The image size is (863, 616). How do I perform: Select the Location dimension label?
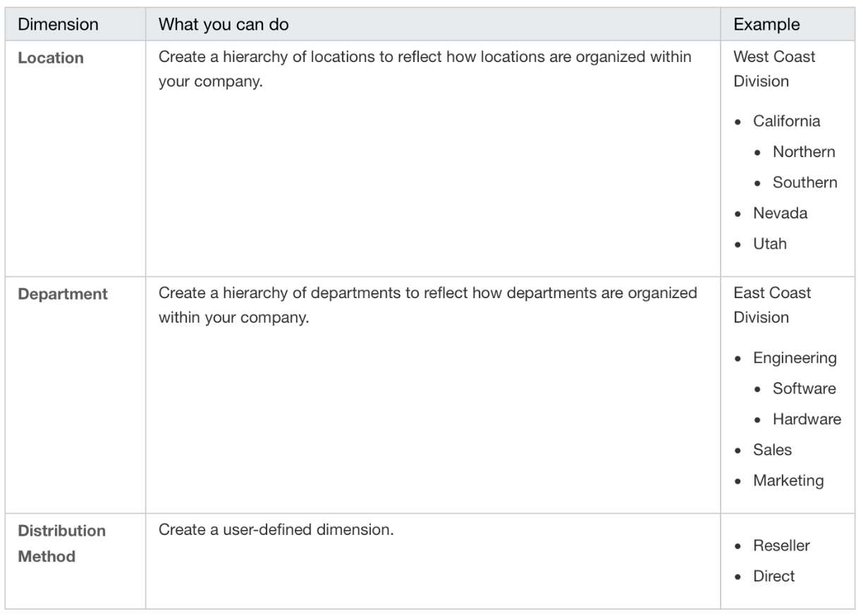[x=51, y=58]
